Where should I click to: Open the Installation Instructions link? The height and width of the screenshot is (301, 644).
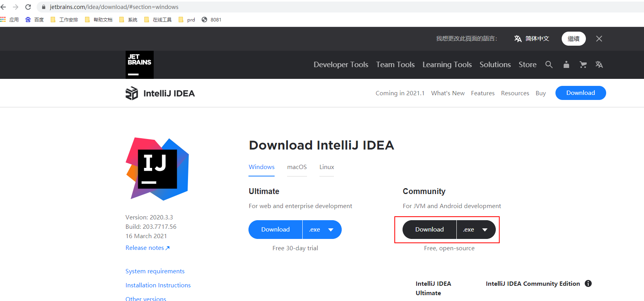tap(158, 285)
